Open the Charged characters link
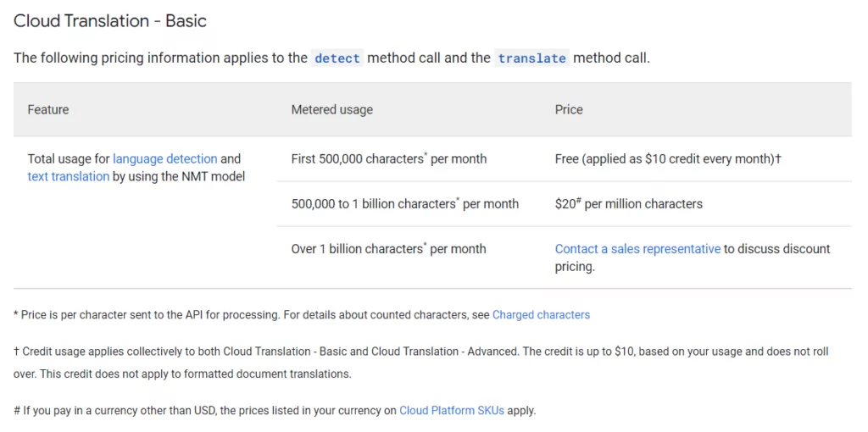The width and height of the screenshot is (868, 432). [x=541, y=315]
